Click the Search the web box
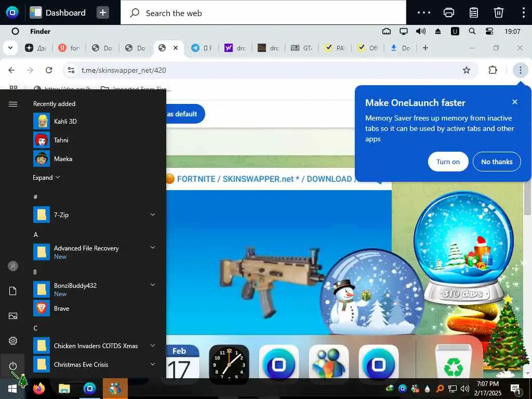 pyautogui.click(x=263, y=13)
